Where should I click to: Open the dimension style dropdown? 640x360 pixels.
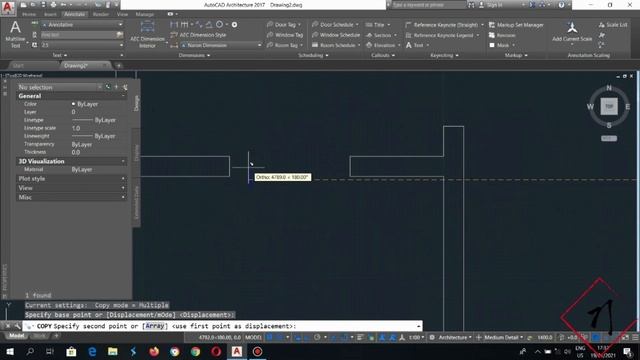coord(221,45)
